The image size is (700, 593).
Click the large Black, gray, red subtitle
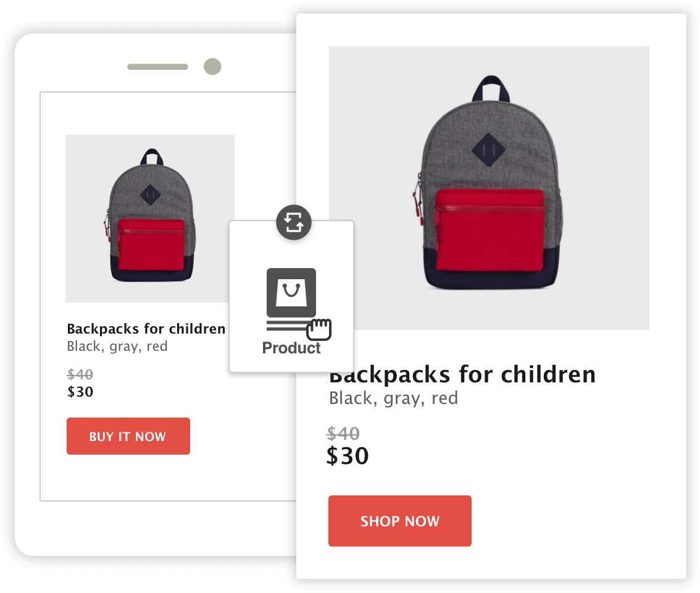coord(393,398)
